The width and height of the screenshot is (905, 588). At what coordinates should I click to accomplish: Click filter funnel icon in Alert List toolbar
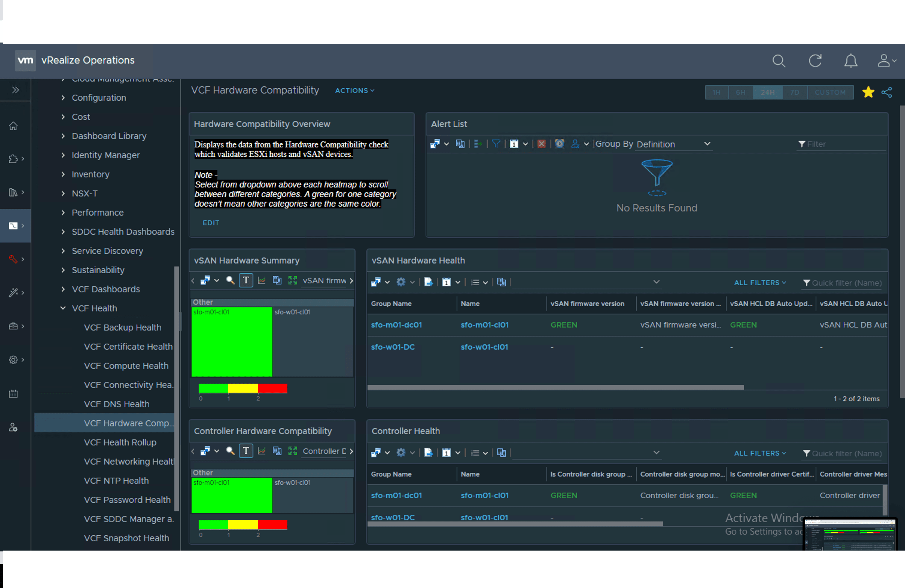point(496,144)
